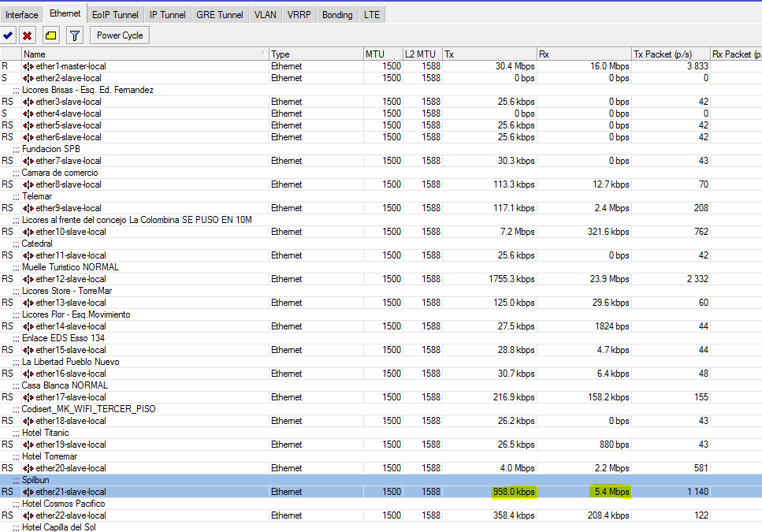Sort by the Name column header

pyautogui.click(x=145, y=54)
